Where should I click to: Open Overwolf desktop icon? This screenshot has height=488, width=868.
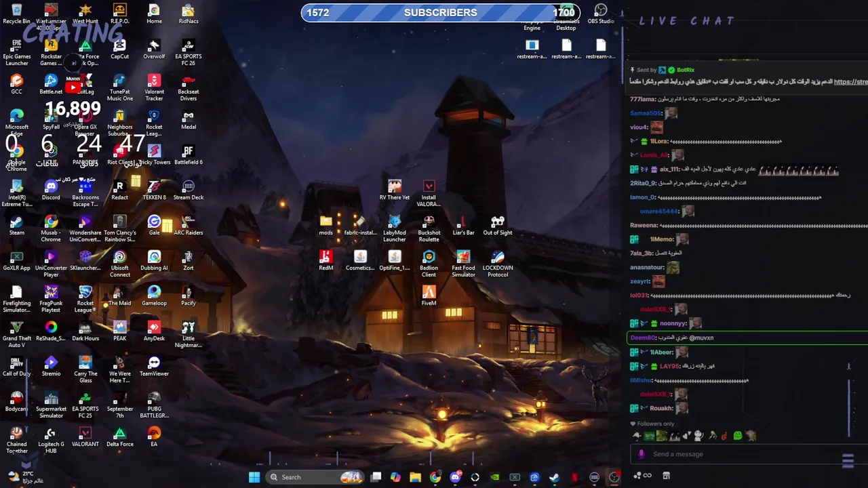click(x=154, y=49)
